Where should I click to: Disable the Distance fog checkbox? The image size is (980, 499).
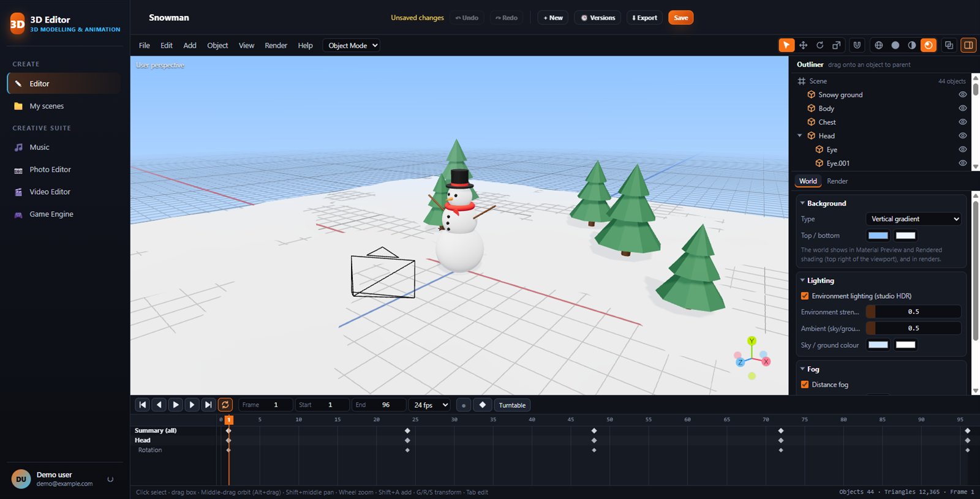click(805, 385)
